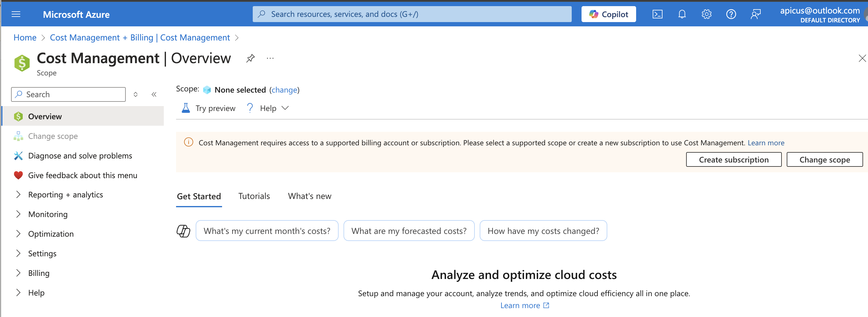The height and width of the screenshot is (317, 868).
Task: Click the Change scope hierarchy icon
Action: click(x=18, y=136)
